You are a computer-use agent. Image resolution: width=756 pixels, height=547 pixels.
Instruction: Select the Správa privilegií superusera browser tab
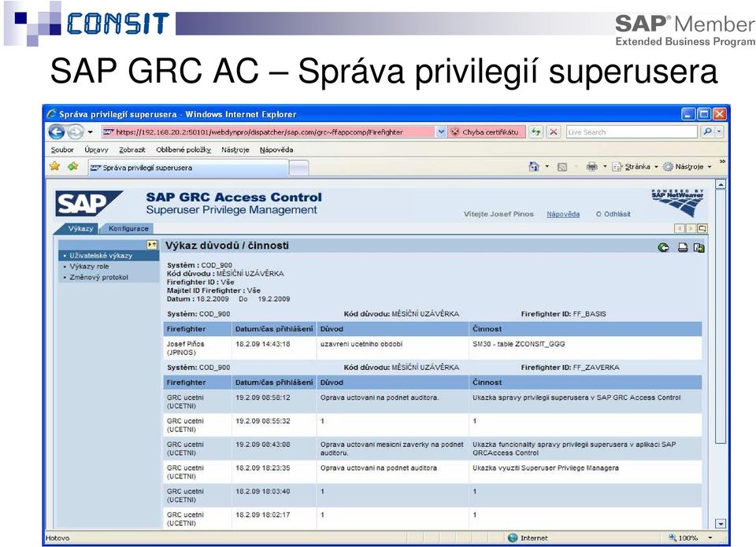(188, 168)
